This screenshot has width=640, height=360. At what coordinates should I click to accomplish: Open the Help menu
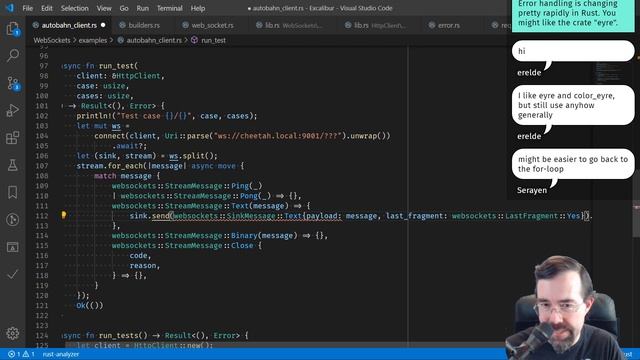click(198, 8)
